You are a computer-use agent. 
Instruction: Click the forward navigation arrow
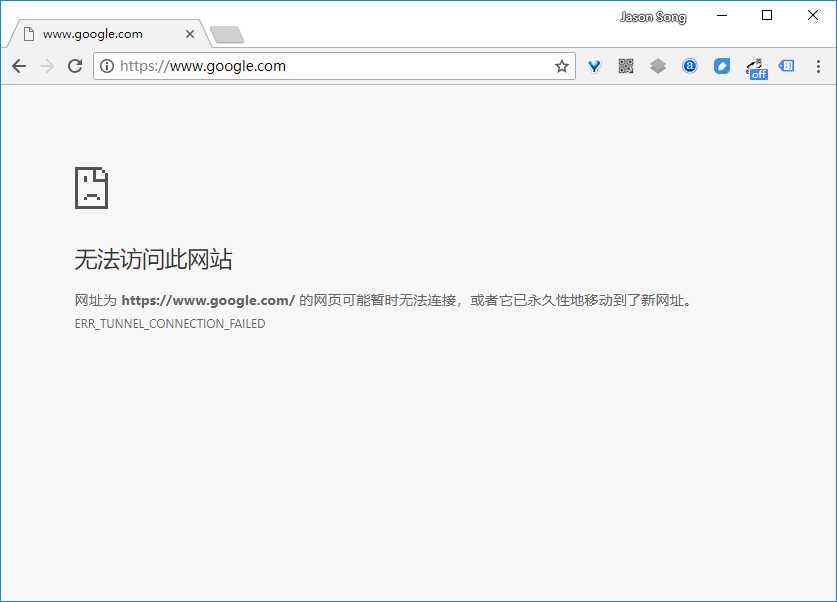[48, 66]
